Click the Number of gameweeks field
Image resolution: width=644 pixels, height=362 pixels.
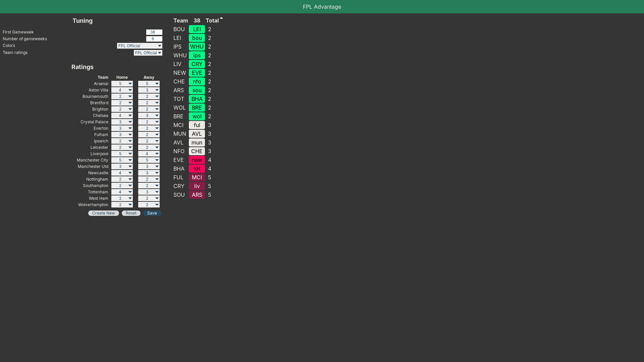(154, 39)
